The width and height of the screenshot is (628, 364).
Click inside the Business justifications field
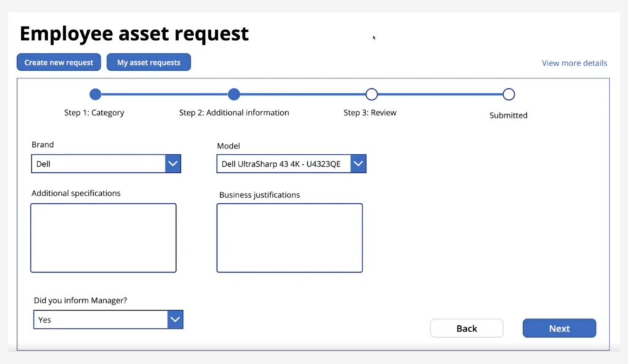(x=289, y=238)
